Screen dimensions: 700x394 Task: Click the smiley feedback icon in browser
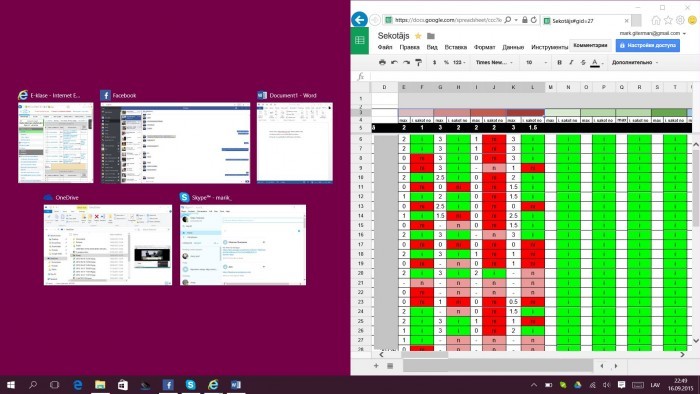point(692,20)
